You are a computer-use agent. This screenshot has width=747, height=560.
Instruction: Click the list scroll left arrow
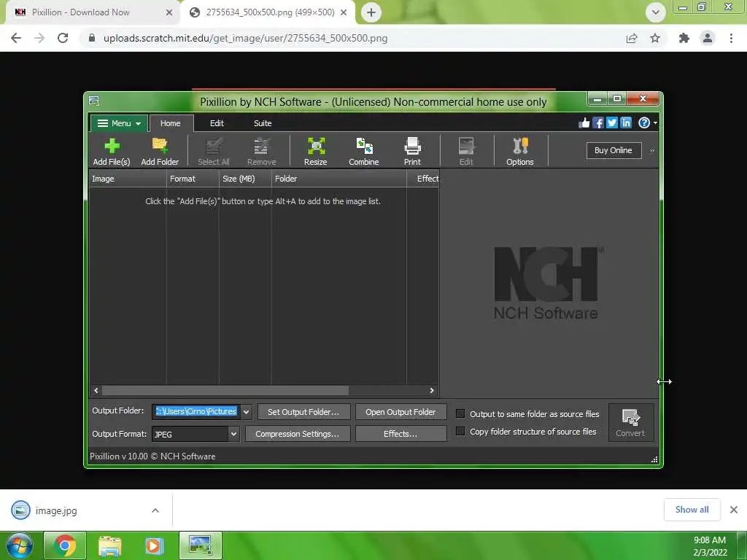(96, 391)
